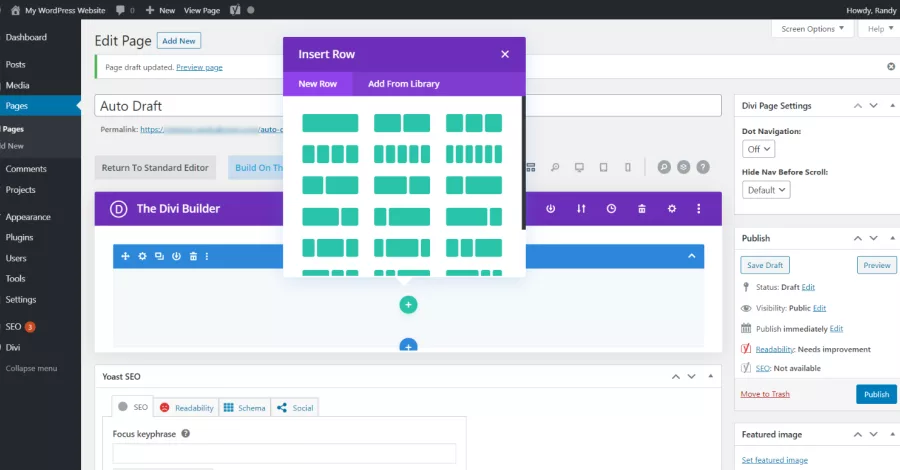Click the Move to Trash link
This screenshot has height=470, width=900.
tap(765, 394)
